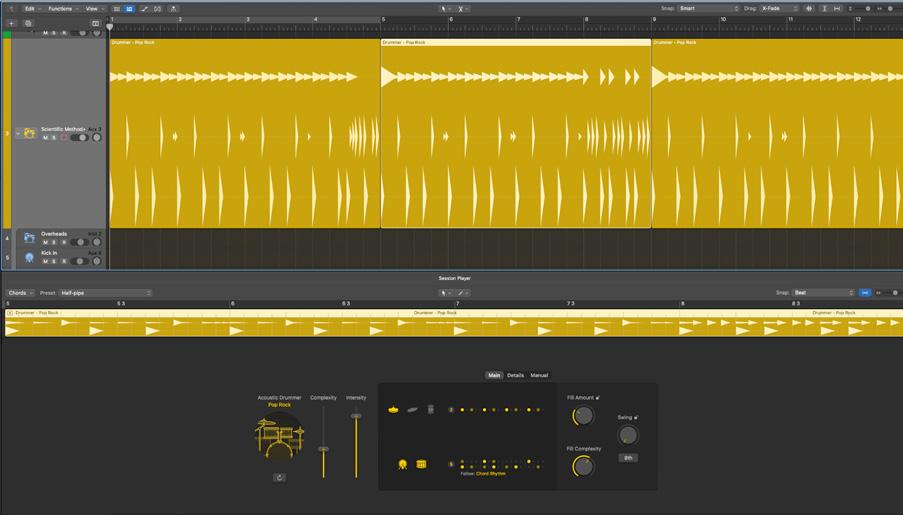Open the tracks area left-click tool menu
Image resolution: width=903 pixels, height=515 pixels.
(x=445, y=9)
